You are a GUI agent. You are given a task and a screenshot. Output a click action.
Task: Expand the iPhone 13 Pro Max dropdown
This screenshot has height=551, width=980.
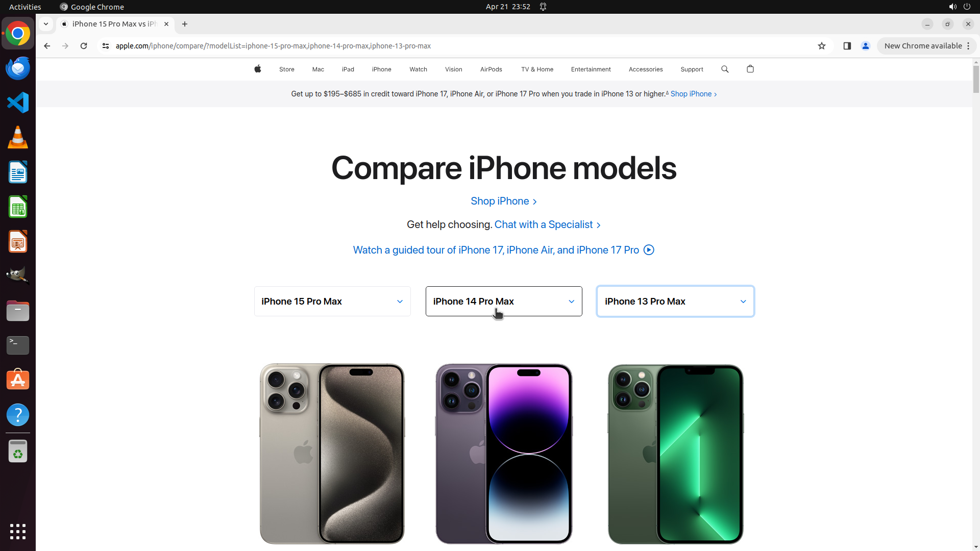(675, 302)
